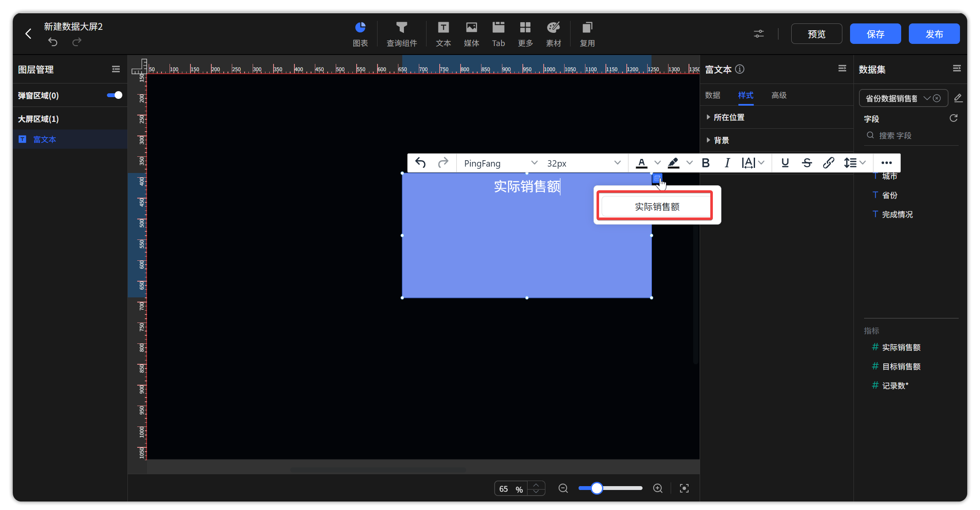Image resolution: width=980 pixels, height=510 pixels.
Task: Open the 复用 reuse tool
Action: [587, 34]
